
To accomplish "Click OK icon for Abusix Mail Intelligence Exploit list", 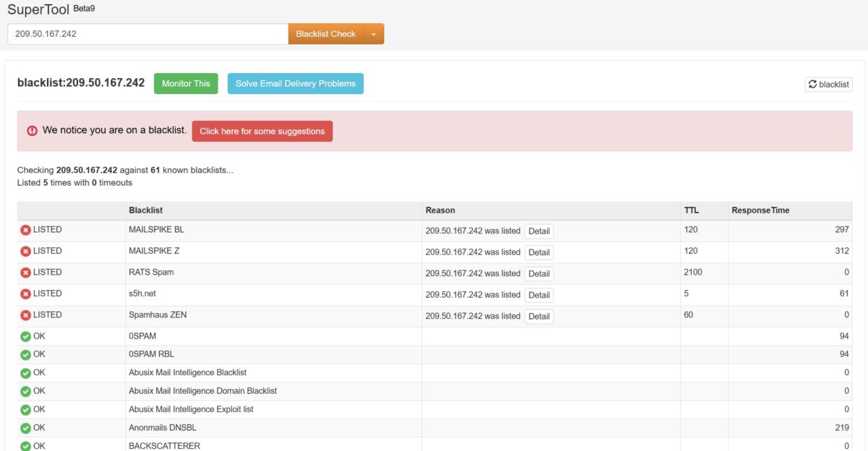I will (25, 410).
